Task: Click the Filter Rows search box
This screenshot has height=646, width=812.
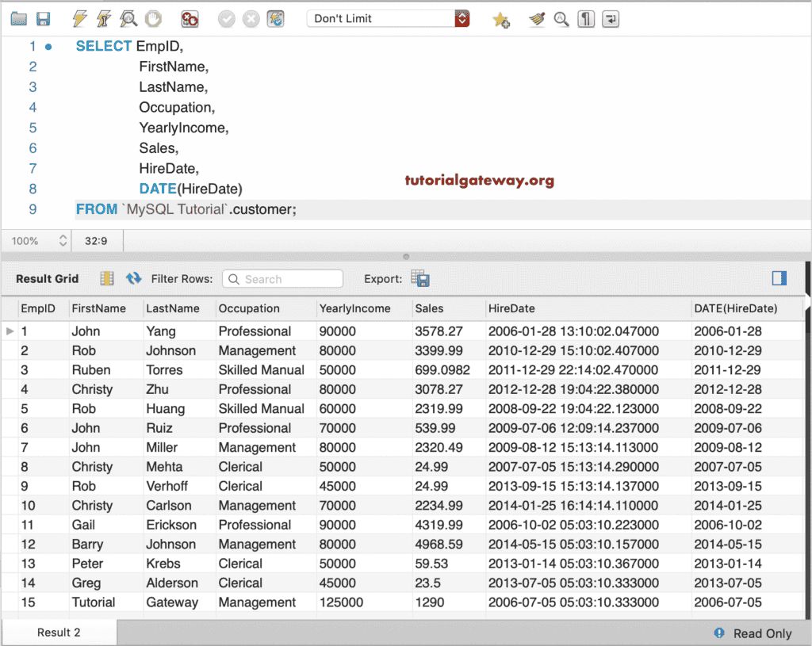Action: coord(282,278)
